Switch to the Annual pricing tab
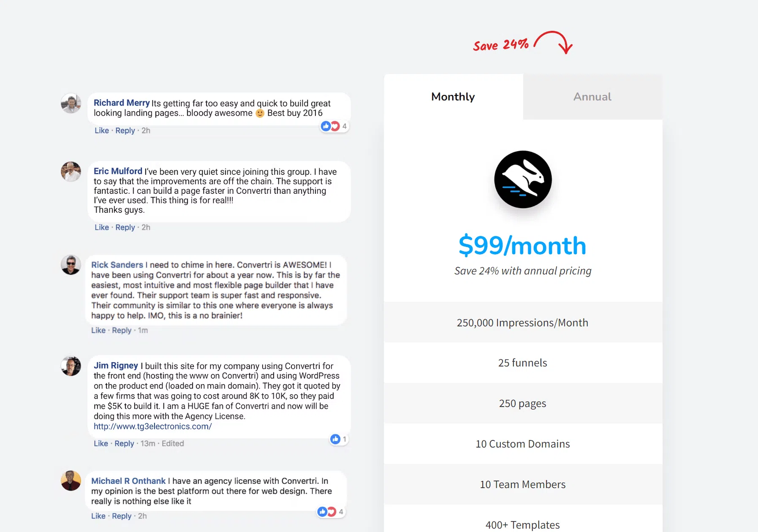 [x=592, y=97]
